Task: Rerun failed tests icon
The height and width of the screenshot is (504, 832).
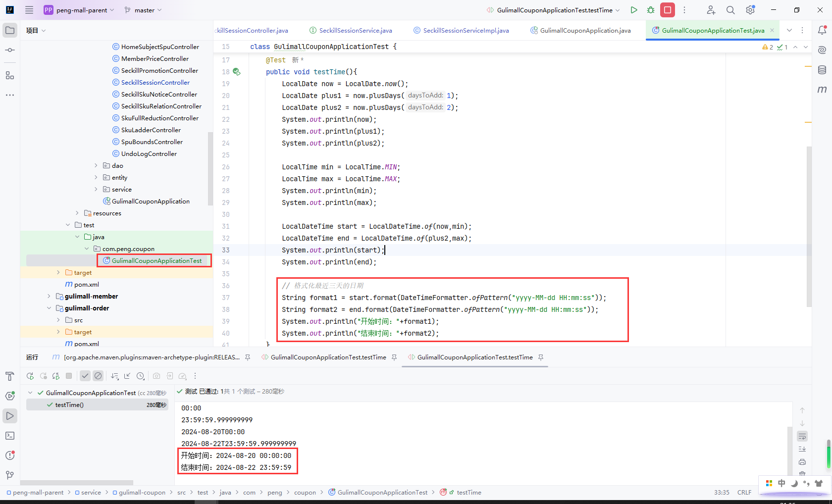Action: click(43, 376)
